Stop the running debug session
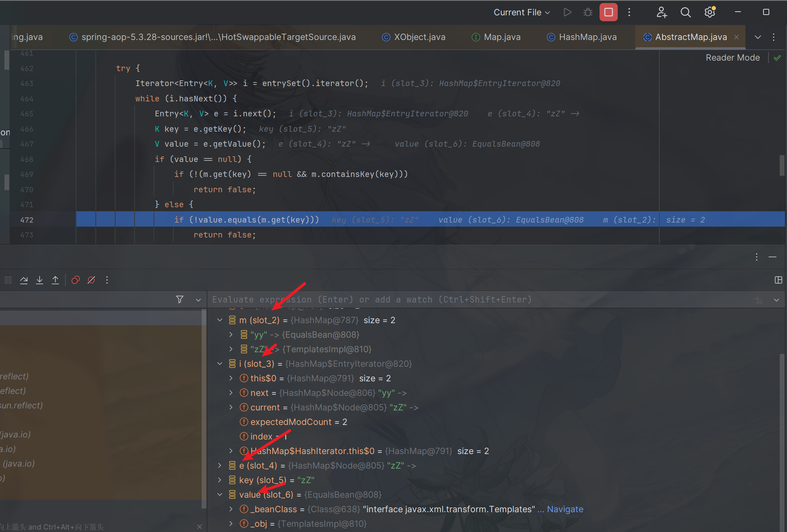Viewport: 787px width, 532px height. click(608, 12)
